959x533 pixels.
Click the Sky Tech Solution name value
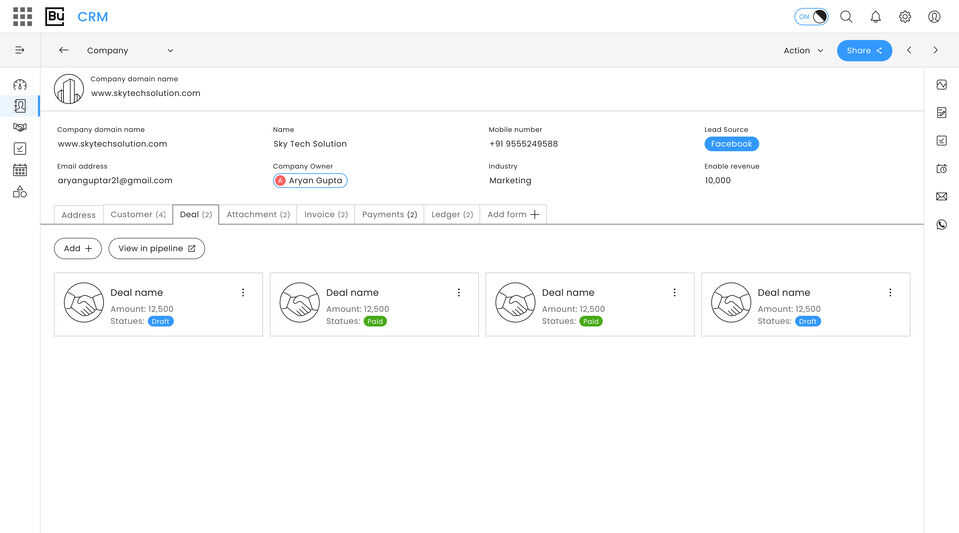click(x=310, y=144)
